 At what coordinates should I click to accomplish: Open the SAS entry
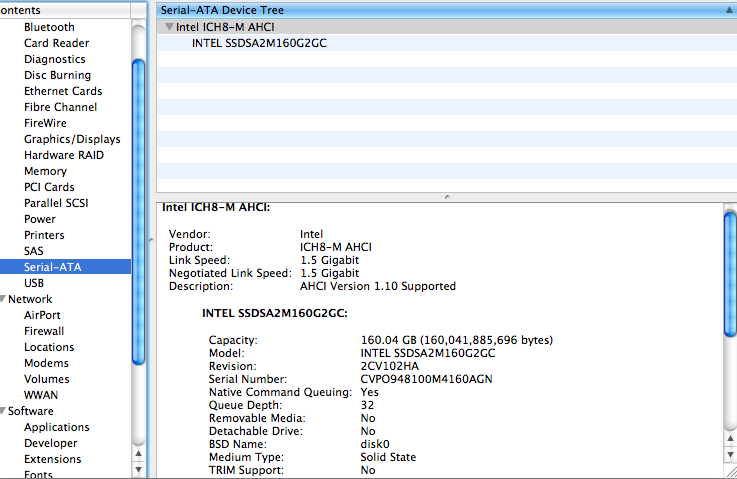33,251
